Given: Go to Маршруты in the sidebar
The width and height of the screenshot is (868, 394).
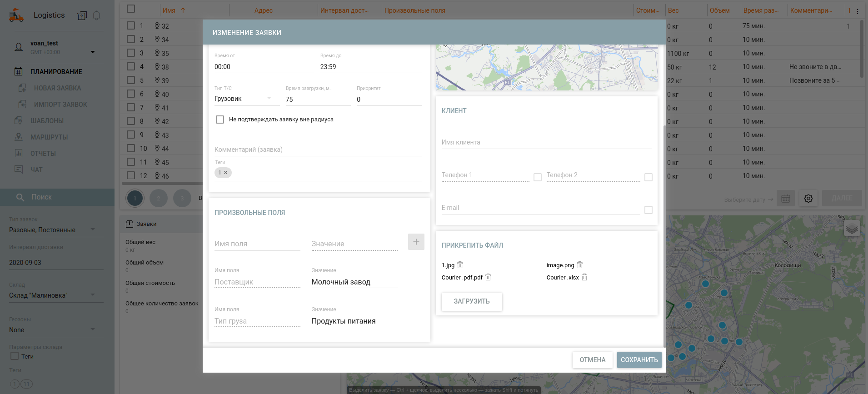Looking at the screenshot, I should click(x=49, y=137).
